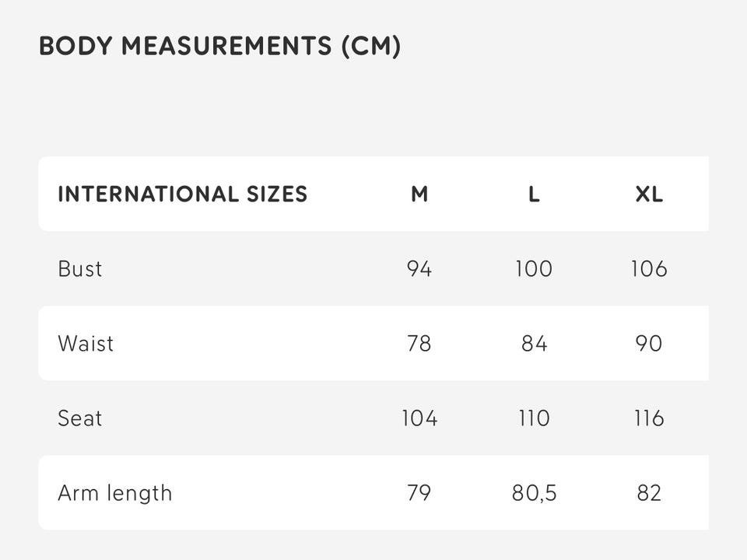747x560 pixels.
Task: Select the XL size column header
Action: click(x=649, y=194)
